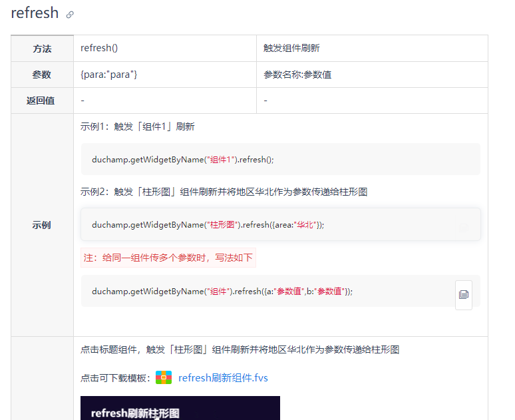This screenshot has width=515, height=420.
Task: Click the 参数 row header
Action: pyautogui.click(x=42, y=75)
